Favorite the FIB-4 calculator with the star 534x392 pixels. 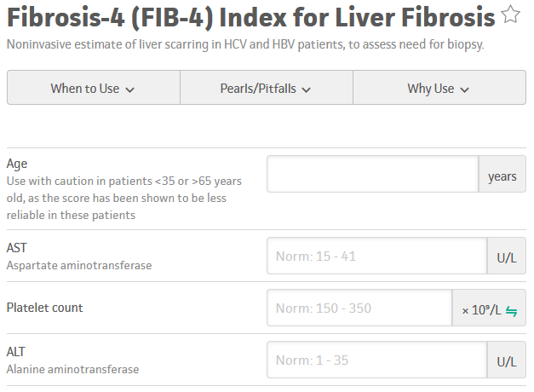[x=511, y=14]
